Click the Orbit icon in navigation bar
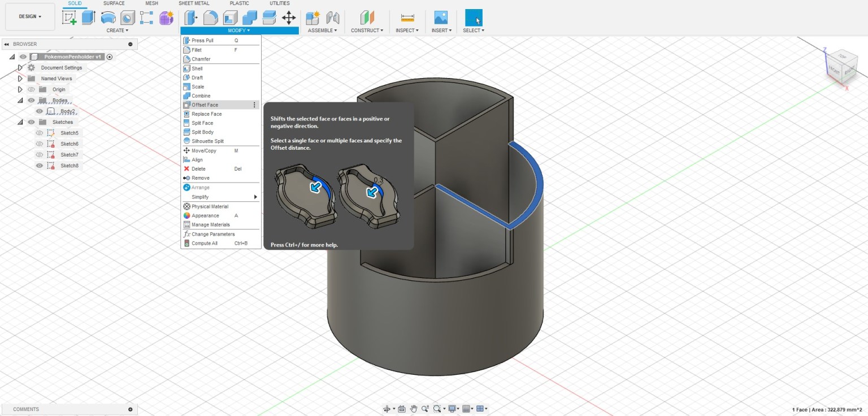868x416 pixels. click(387, 409)
